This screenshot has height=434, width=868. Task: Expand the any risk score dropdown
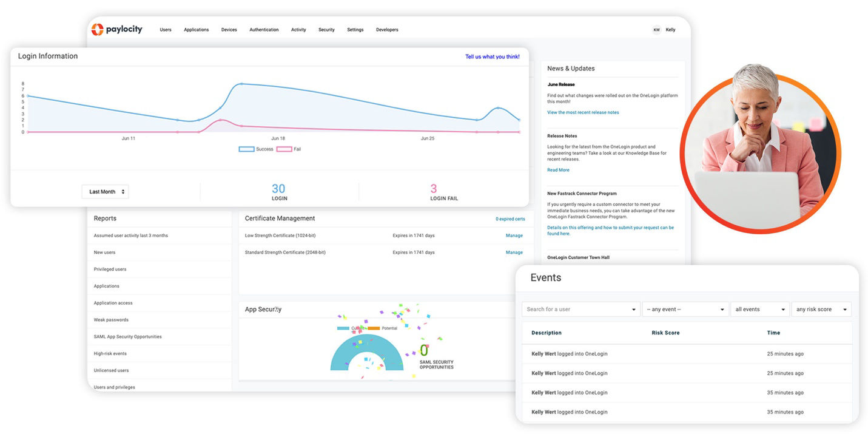[821, 310]
